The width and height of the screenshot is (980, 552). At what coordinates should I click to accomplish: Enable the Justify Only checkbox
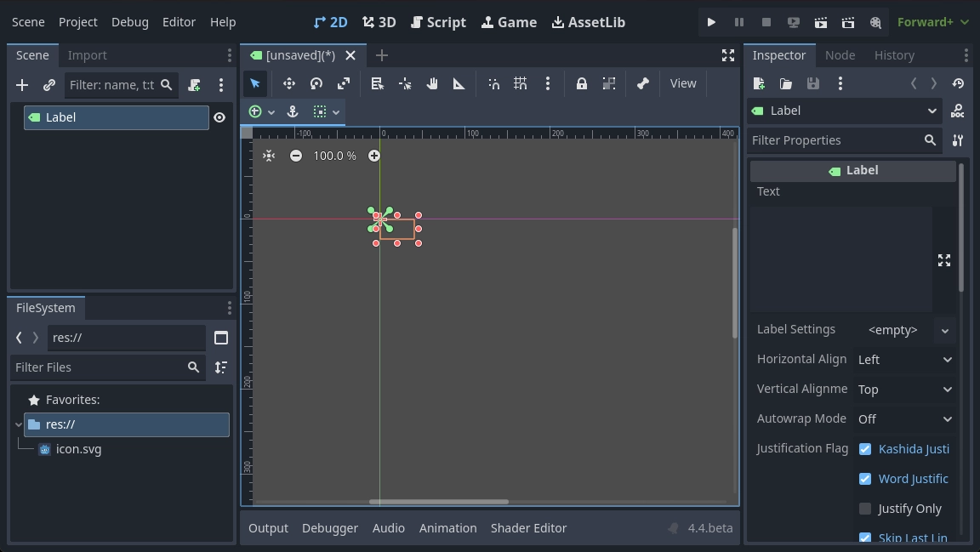865,508
